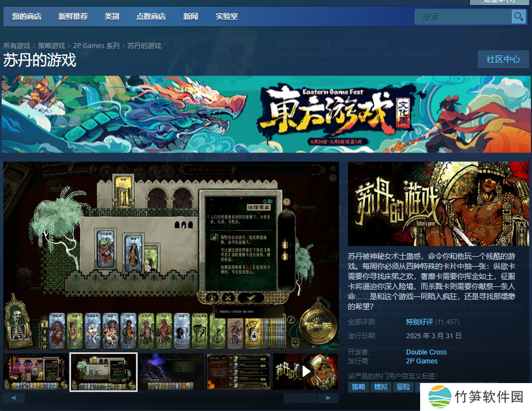Image resolution: width=532 pixels, height=411 pixels.
Task: Select the 策略 tag
Action: pos(359,387)
